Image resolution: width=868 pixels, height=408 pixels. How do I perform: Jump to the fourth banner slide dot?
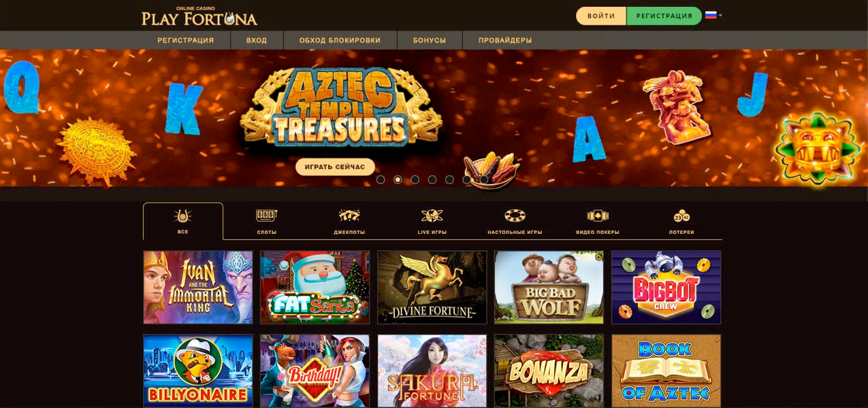[432, 180]
